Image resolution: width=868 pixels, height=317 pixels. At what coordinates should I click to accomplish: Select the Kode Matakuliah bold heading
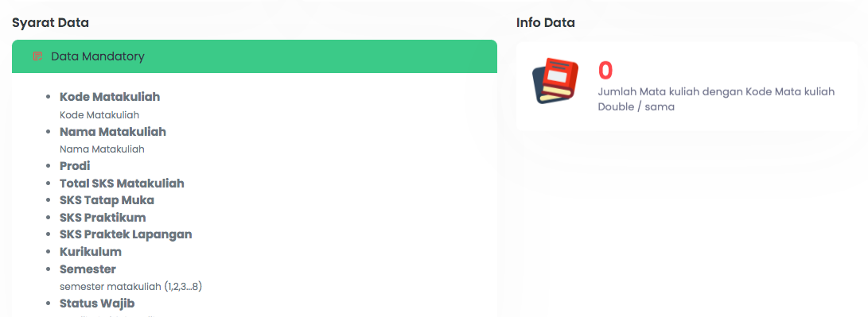[x=110, y=97]
